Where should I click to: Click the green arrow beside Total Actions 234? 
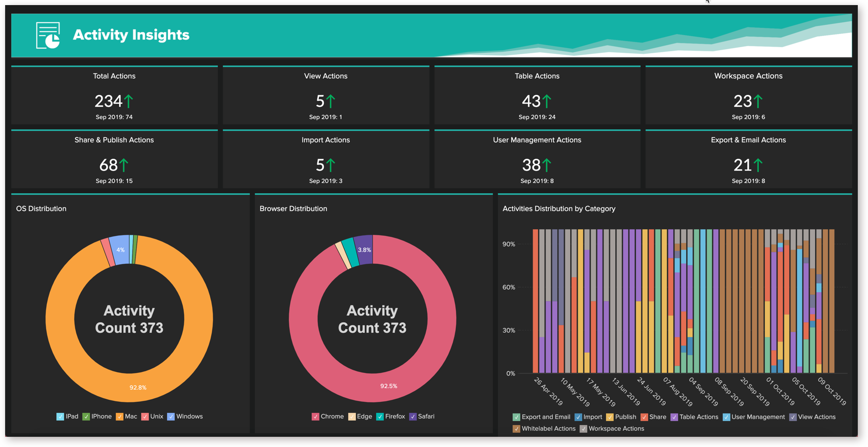click(x=129, y=101)
